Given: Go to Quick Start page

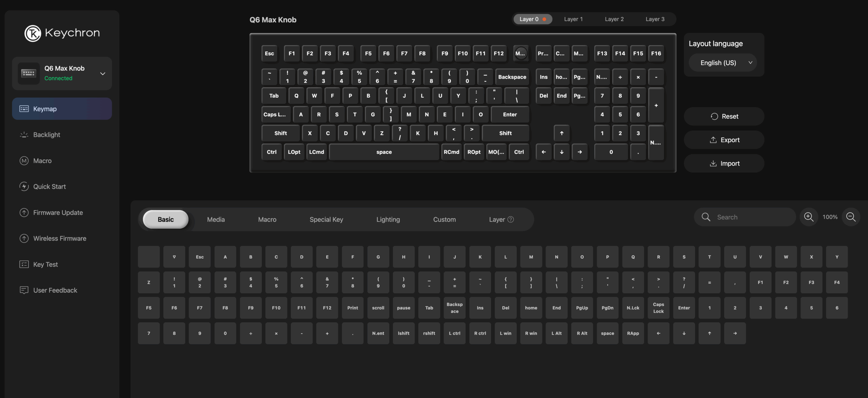Looking at the screenshot, I should pos(49,186).
